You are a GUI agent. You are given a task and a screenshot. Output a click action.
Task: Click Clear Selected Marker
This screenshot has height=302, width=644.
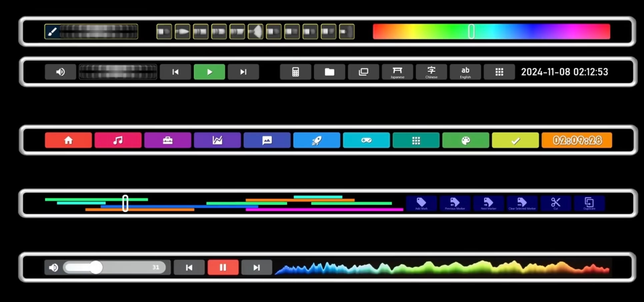(x=522, y=203)
